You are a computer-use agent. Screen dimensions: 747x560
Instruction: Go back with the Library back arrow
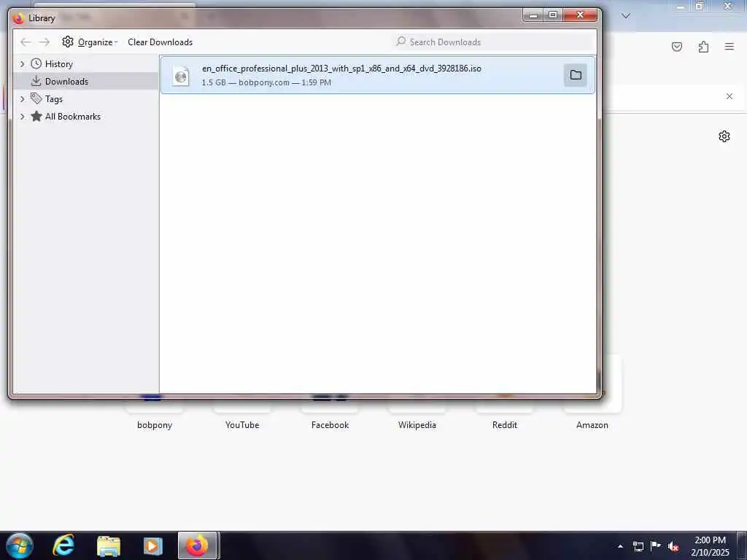tap(26, 42)
